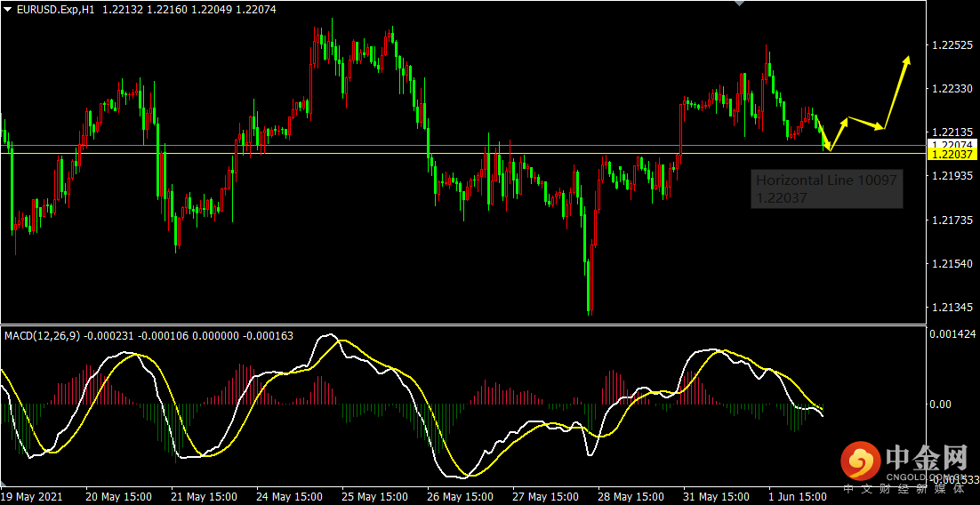Click the 1 Jun 15:00 time label
The image size is (980, 505).
tap(798, 496)
